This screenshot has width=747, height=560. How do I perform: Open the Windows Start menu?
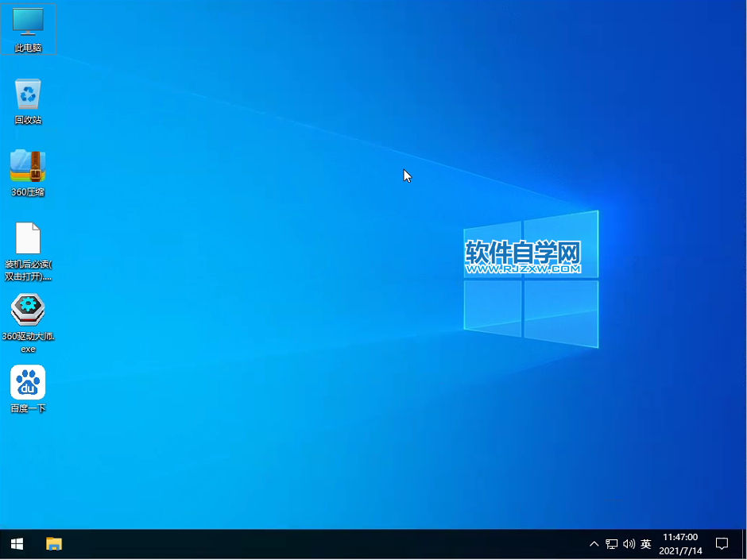[17, 543]
